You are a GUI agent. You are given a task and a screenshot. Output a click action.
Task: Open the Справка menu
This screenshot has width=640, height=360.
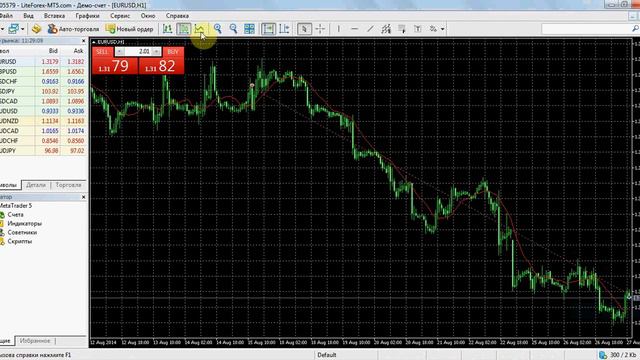tap(177, 16)
